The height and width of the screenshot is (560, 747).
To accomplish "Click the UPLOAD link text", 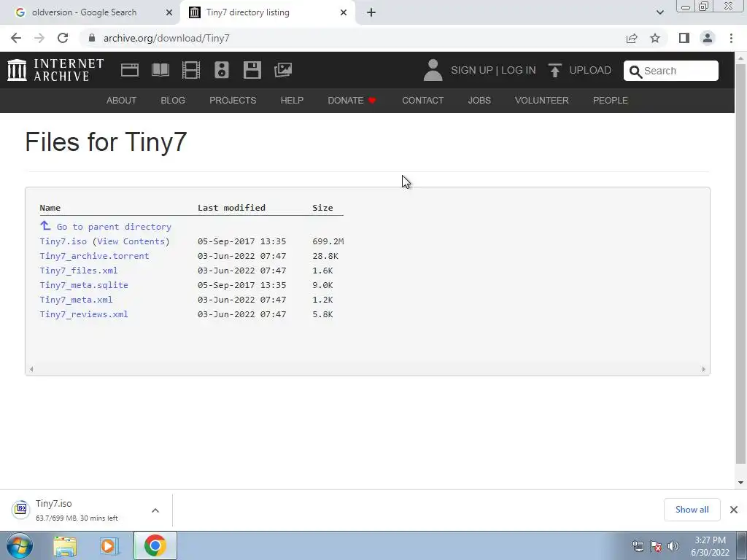I will pos(589,71).
